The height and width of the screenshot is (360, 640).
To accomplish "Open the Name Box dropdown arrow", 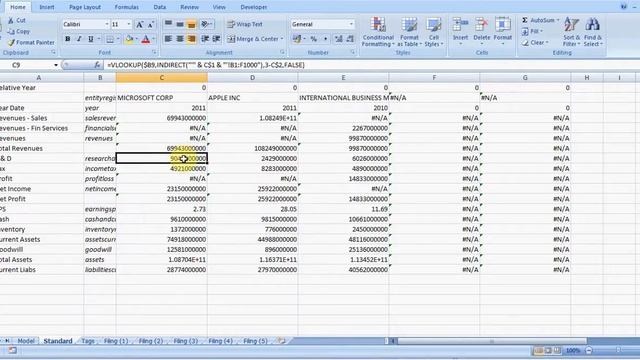I will (x=56, y=65).
